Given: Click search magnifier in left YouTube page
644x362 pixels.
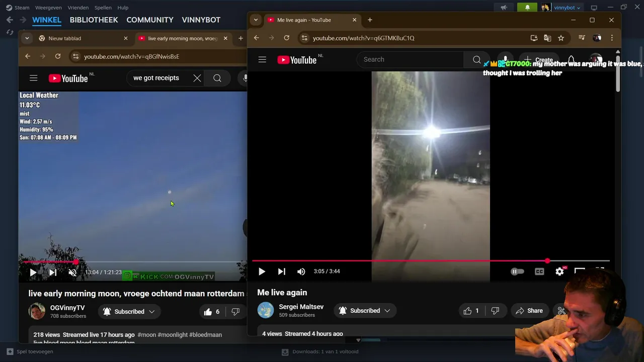Looking at the screenshot, I should tap(217, 78).
